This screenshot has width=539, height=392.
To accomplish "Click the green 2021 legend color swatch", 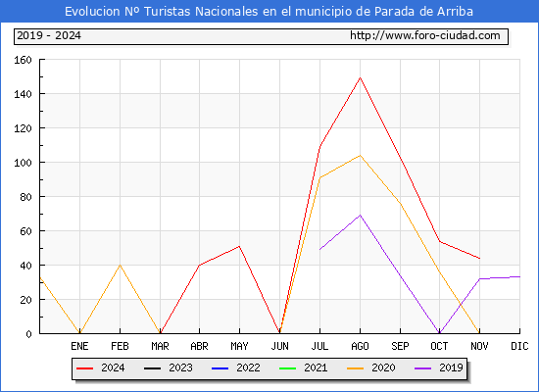I will [x=288, y=368].
